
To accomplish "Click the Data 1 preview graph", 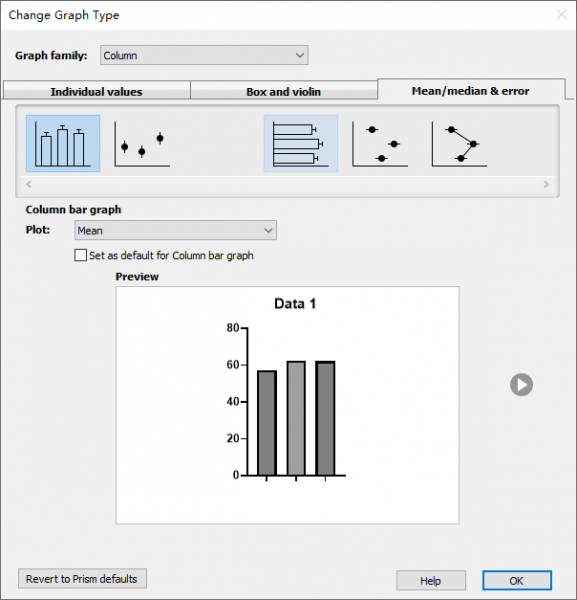I will pyautogui.click(x=287, y=405).
